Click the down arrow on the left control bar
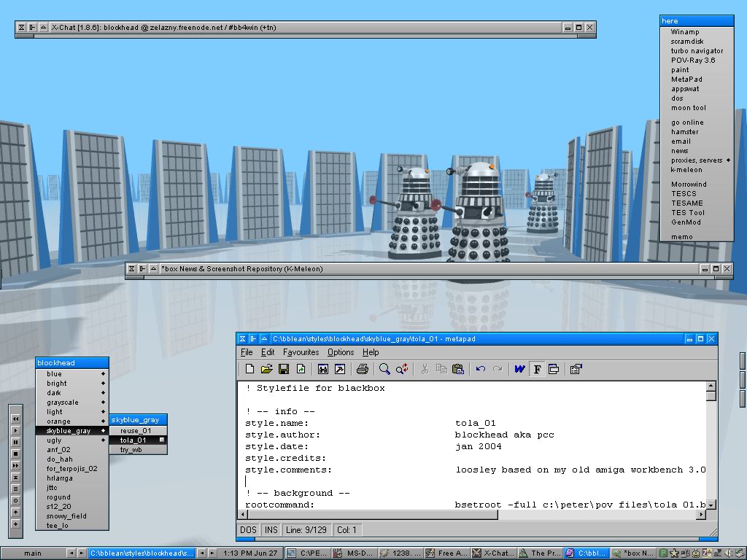The width and height of the screenshot is (747, 560). (16, 524)
